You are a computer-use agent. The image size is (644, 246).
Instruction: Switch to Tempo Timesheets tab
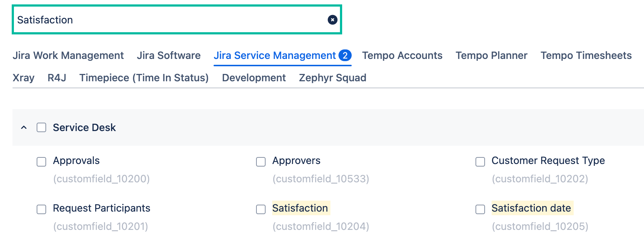[586, 55]
